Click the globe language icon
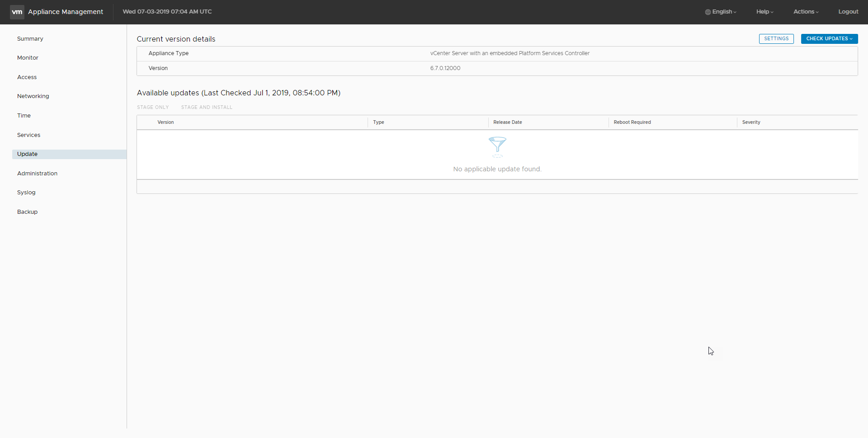The width and height of the screenshot is (868, 438). (x=708, y=12)
